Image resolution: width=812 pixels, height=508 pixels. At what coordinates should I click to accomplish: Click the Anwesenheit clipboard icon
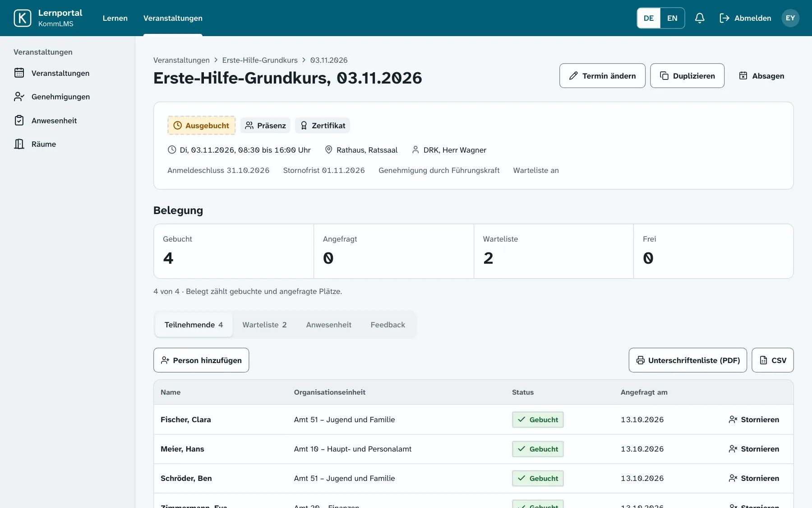(19, 121)
